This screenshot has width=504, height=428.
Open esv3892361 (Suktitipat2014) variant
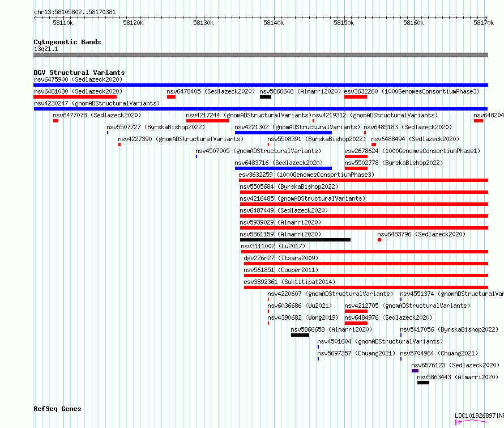tap(289, 282)
